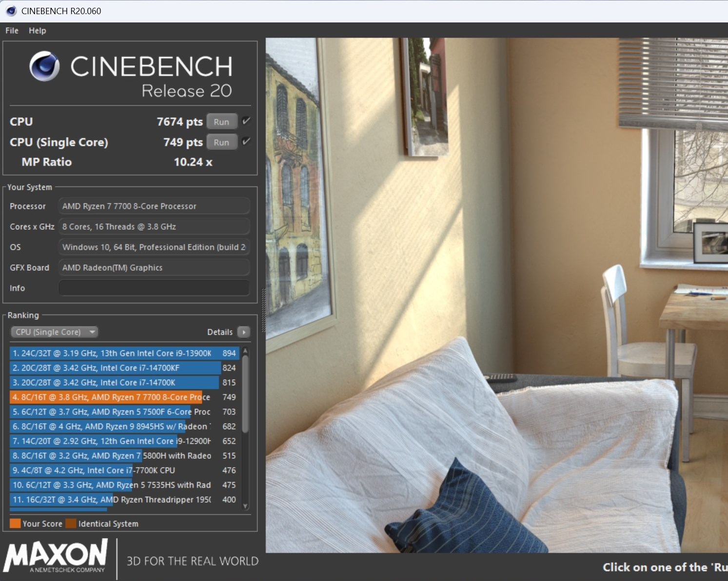Click the brown Identical System swatch
The width and height of the screenshot is (728, 581).
click(71, 523)
